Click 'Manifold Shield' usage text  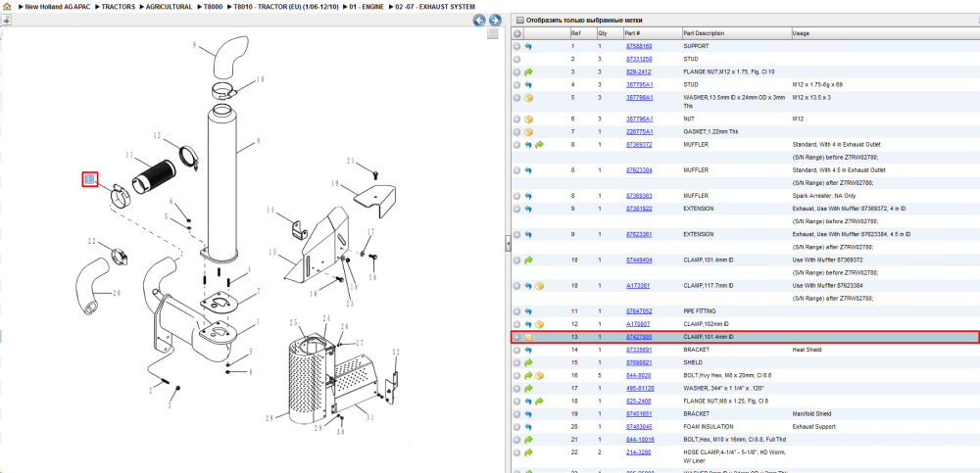(810, 413)
